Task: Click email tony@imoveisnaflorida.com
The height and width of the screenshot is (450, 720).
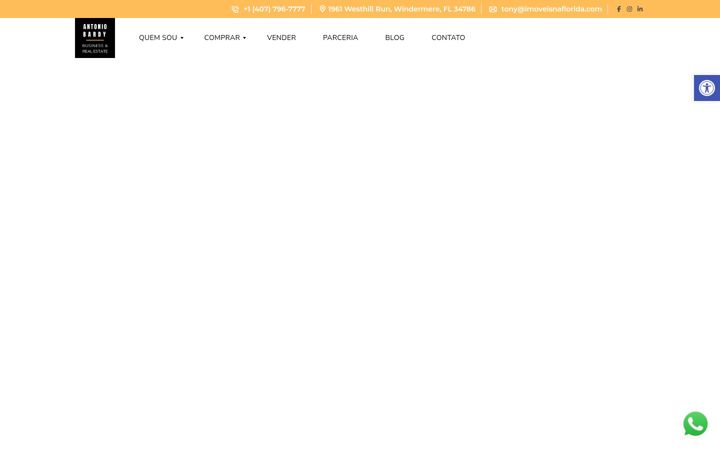Action: tap(551, 9)
